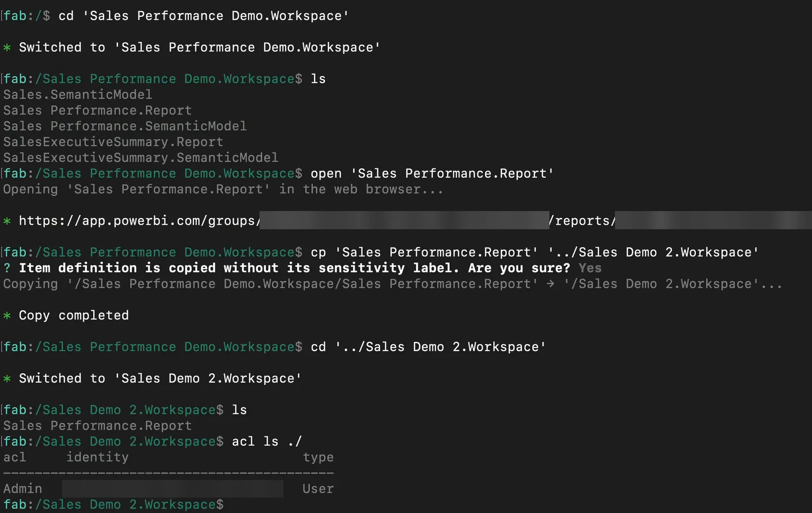812x513 pixels.
Task: Click 'SalesExecutiveSummary.SemanticModel' in the listing
Action: (141, 157)
